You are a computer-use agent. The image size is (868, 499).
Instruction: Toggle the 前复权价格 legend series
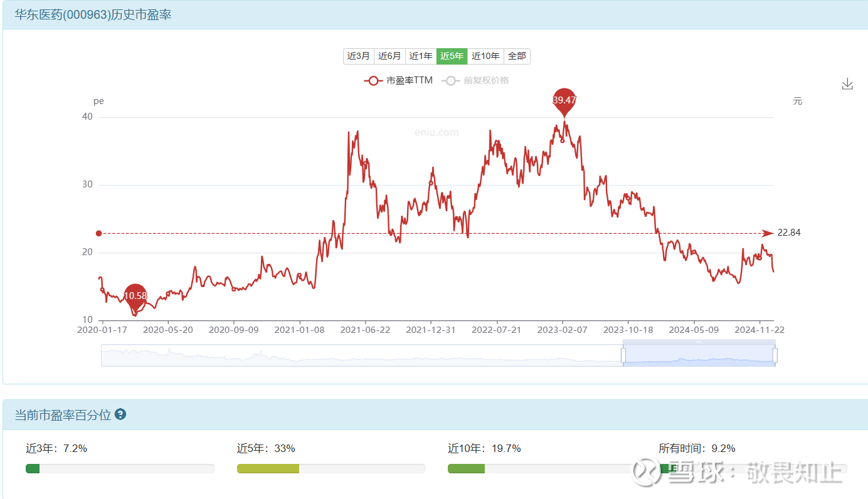[x=475, y=80]
